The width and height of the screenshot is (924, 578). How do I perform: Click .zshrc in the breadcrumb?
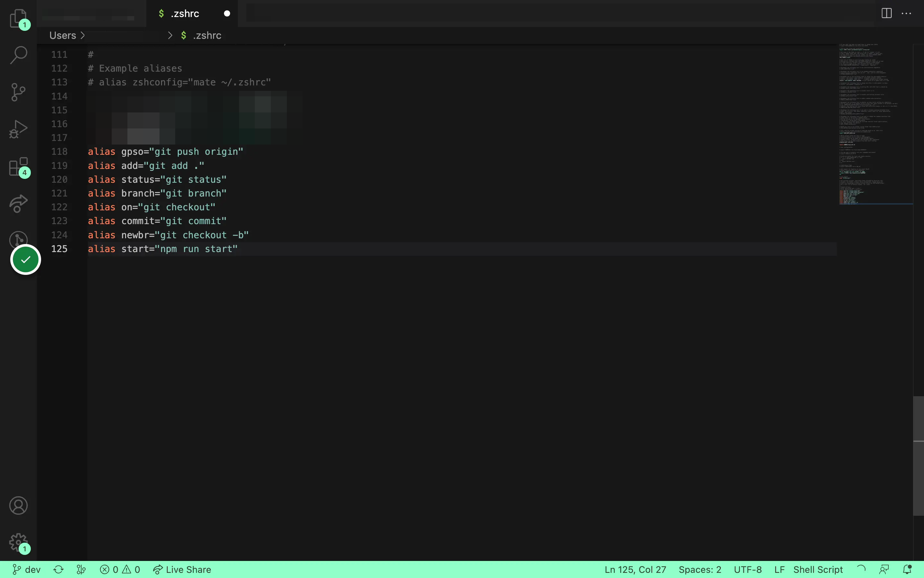(x=207, y=35)
